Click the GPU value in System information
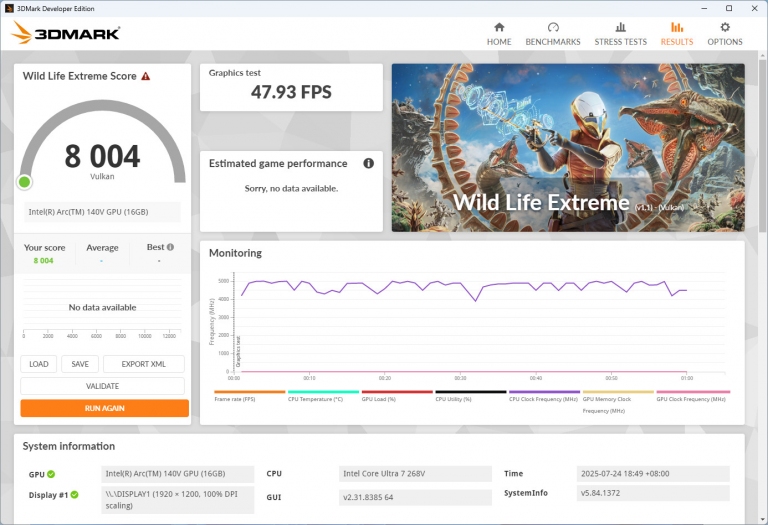The width and height of the screenshot is (768, 525). click(178, 474)
